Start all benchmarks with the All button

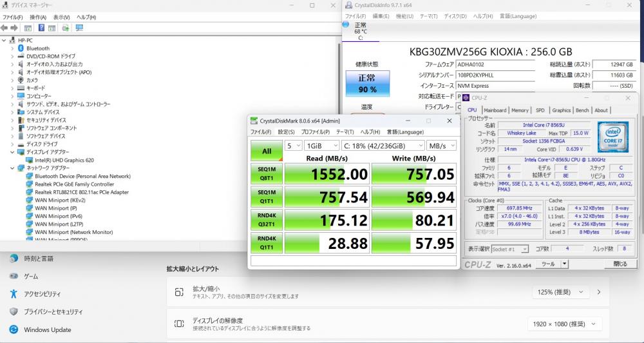pos(266,151)
